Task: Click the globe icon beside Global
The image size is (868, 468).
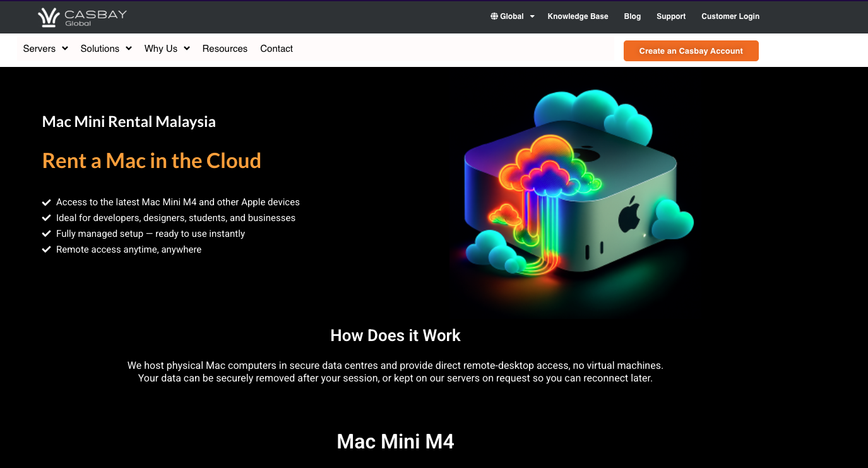Action: click(494, 16)
